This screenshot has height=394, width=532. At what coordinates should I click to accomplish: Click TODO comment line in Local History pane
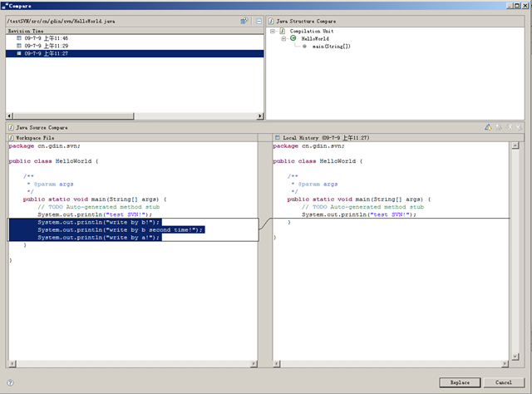click(362, 207)
